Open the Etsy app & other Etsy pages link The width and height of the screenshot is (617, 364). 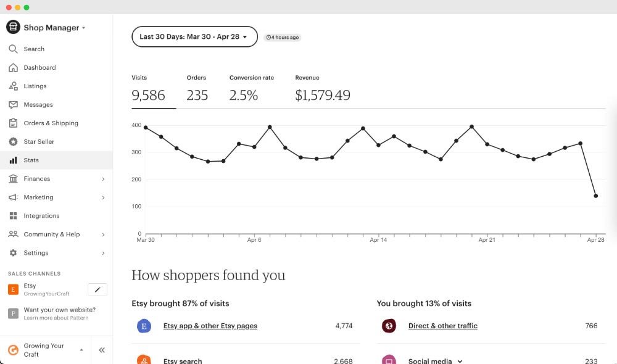pos(210,326)
